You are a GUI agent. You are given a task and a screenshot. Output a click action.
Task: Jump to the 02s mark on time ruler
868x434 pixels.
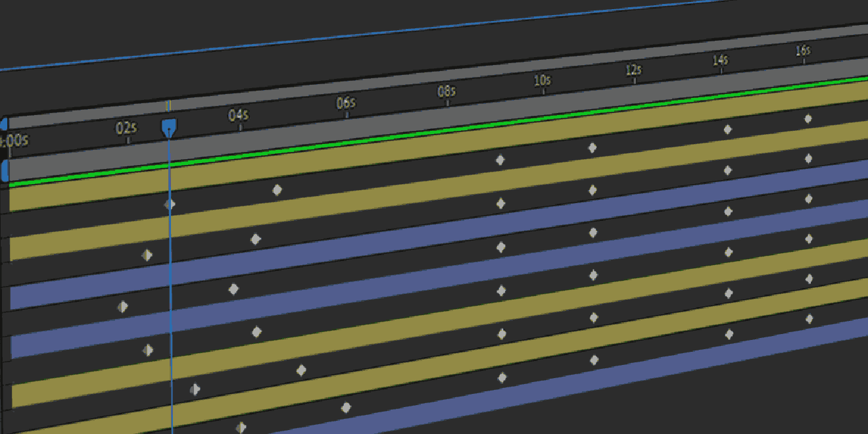[126, 128]
